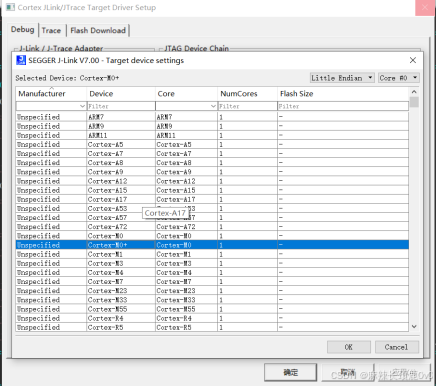Select the Cortex-A8 device row
This screenshot has height=387, width=437.
point(212,163)
